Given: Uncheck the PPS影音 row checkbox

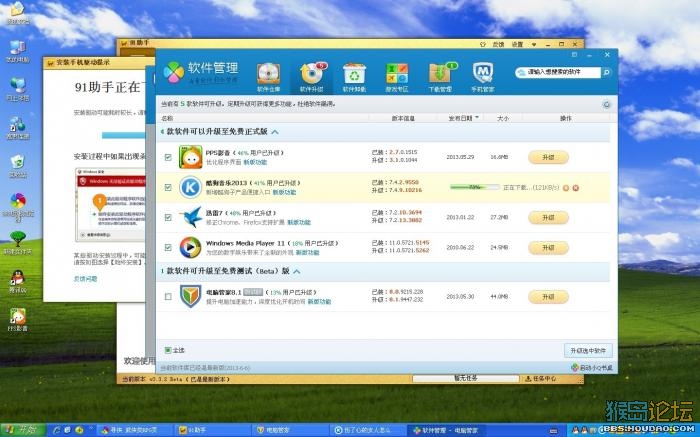Looking at the screenshot, I should pyautogui.click(x=168, y=157).
